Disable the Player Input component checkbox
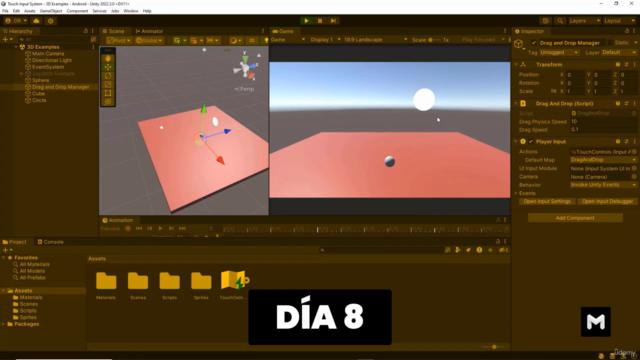The height and width of the screenshot is (360, 640). coord(531,142)
